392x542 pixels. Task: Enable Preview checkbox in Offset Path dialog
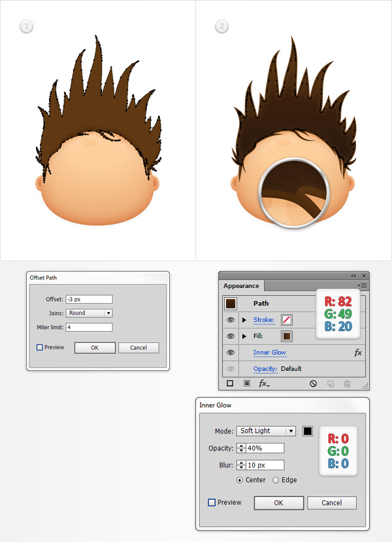click(x=40, y=347)
